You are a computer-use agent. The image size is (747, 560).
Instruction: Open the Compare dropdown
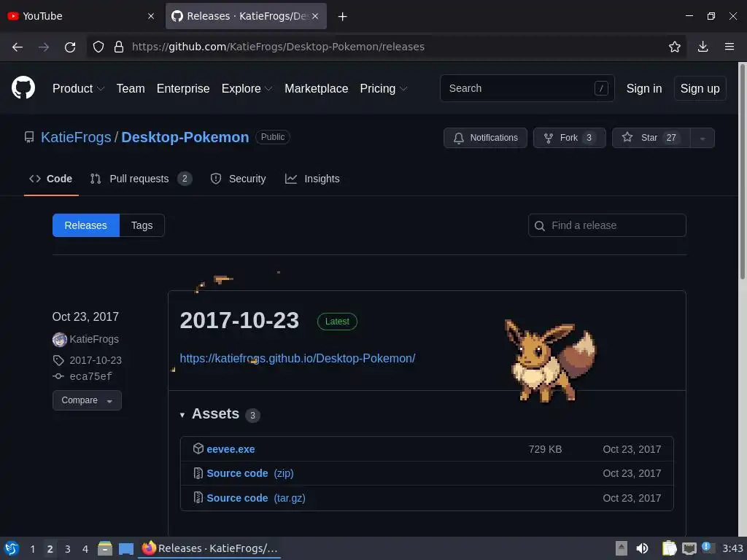click(x=88, y=400)
